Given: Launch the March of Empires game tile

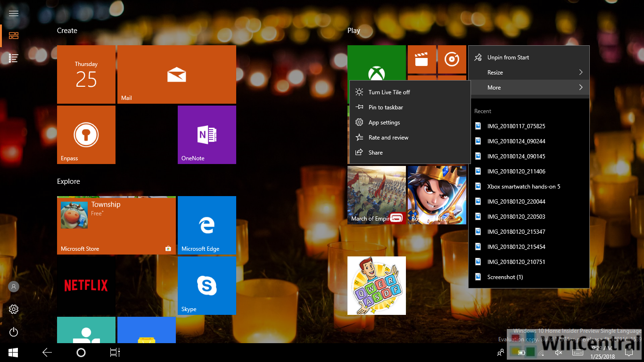Looking at the screenshot, I should click(x=377, y=195).
